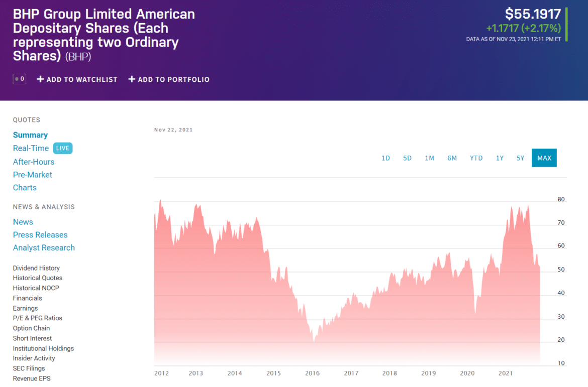This screenshot has height=387, width=588.
Task: Select the 1Y chart range
Action: coord(500,158)
